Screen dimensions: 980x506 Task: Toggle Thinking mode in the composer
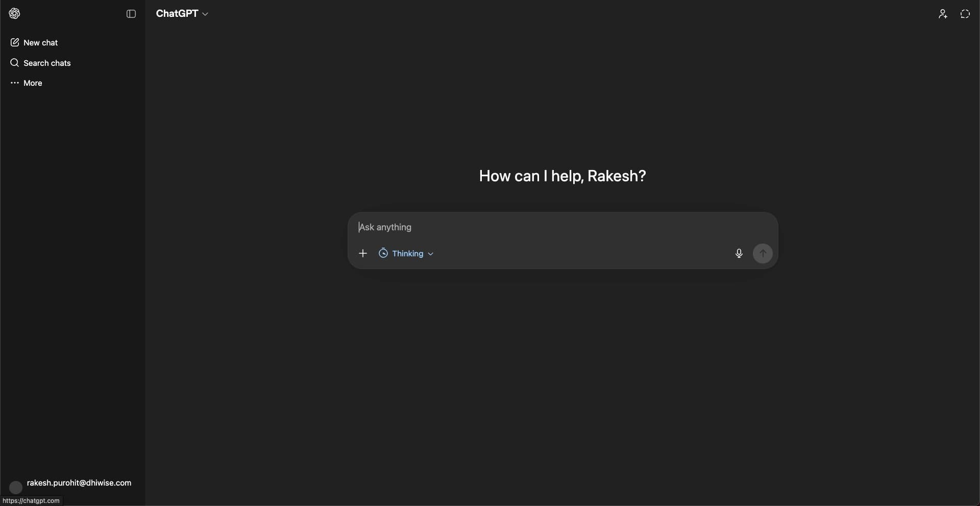(402, 253)
